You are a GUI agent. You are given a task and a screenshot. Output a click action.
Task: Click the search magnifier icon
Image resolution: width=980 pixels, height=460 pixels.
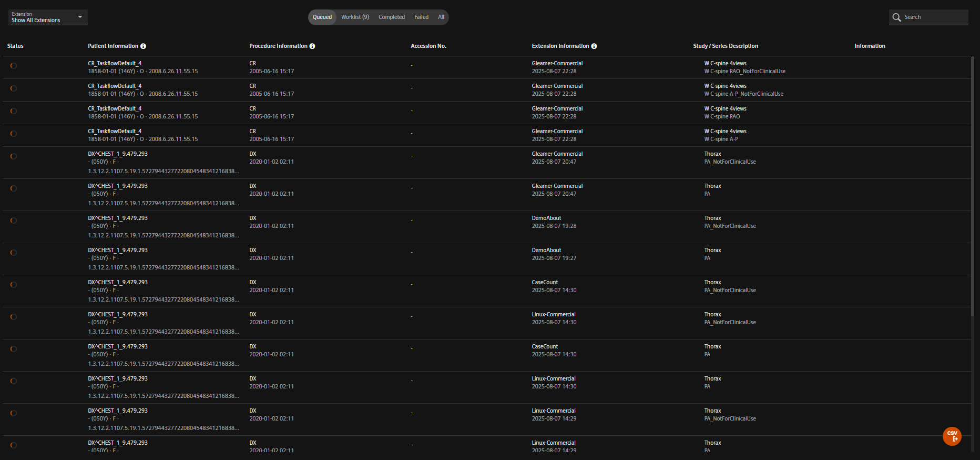pos(896,17)
